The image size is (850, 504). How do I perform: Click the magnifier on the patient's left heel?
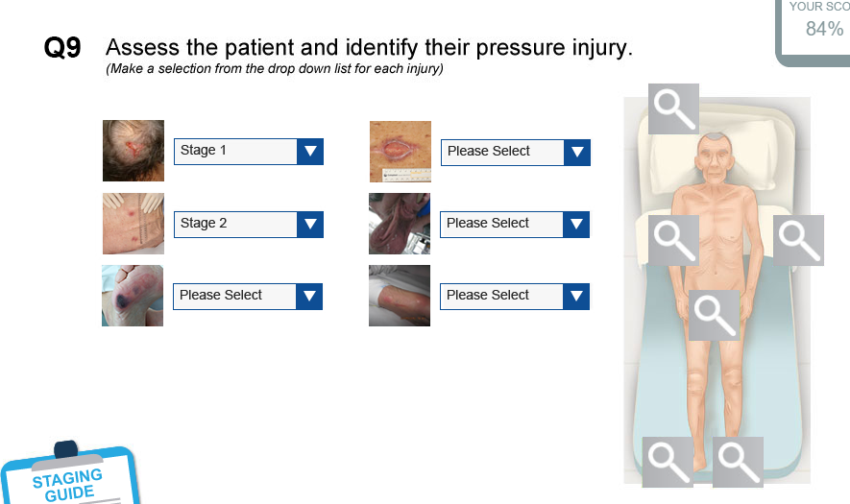[738, 462]
